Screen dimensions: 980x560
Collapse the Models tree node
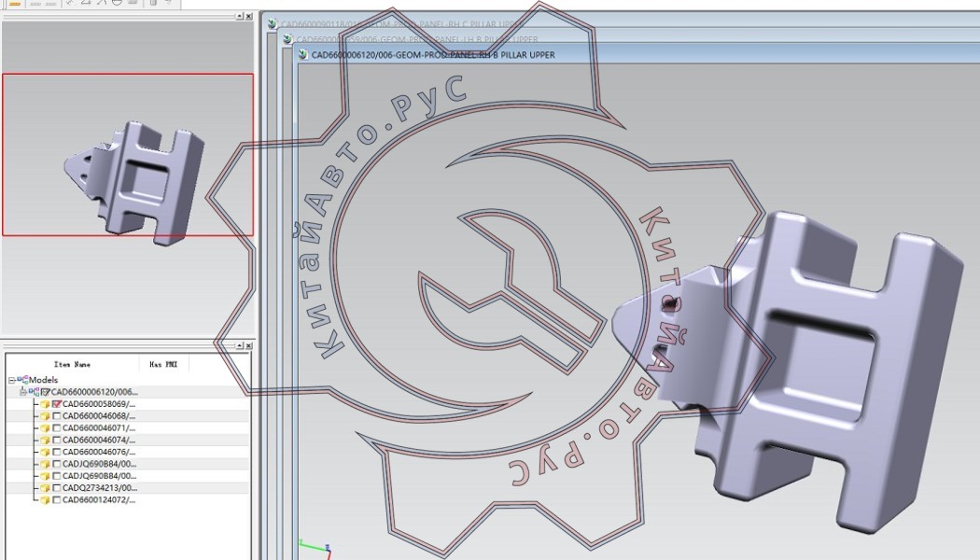(x=11, y=380)
